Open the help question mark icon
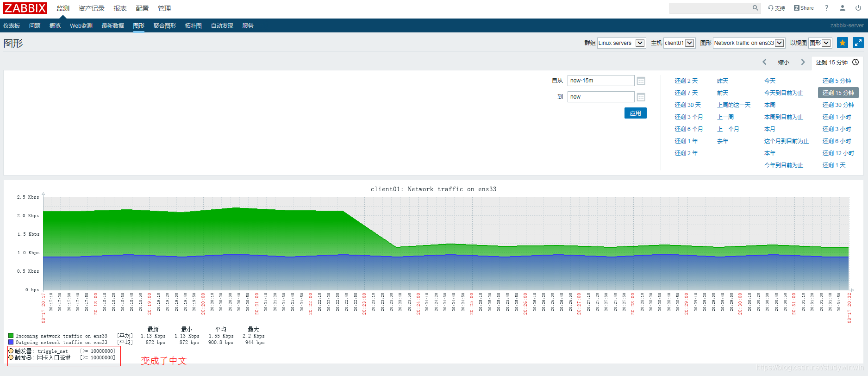Viewport: 868px width, 376px height. tap(826, 8)
